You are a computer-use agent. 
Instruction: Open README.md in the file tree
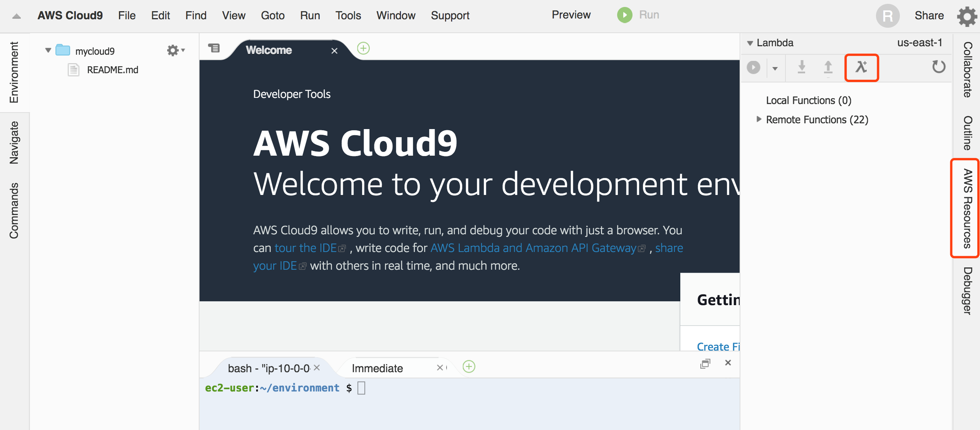coord(112,70)
